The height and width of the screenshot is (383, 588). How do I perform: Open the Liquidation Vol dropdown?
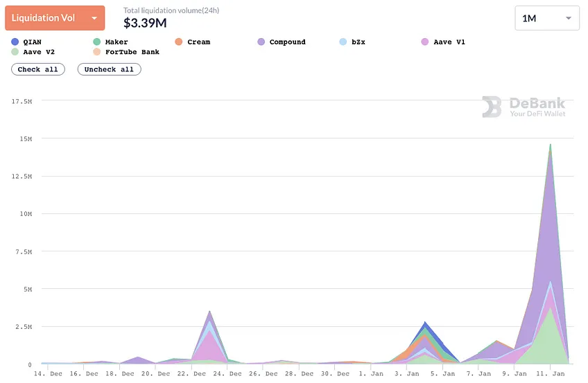pyautogui.click(x=55, y=18)
